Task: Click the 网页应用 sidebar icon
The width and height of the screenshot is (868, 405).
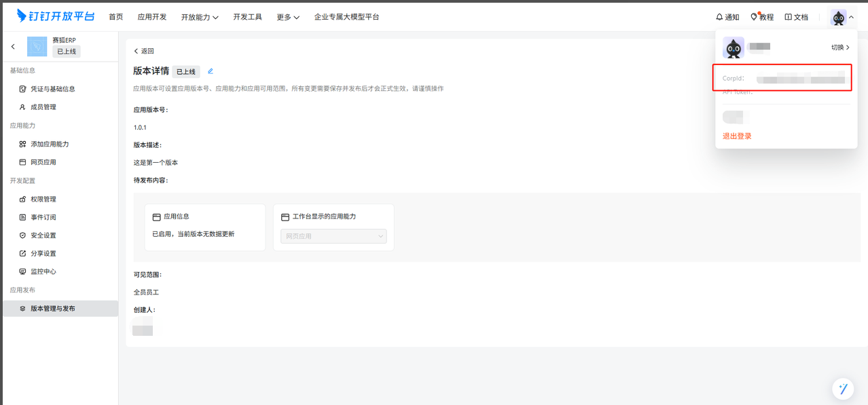Action: pyautogui.click(x=23, y=162)
